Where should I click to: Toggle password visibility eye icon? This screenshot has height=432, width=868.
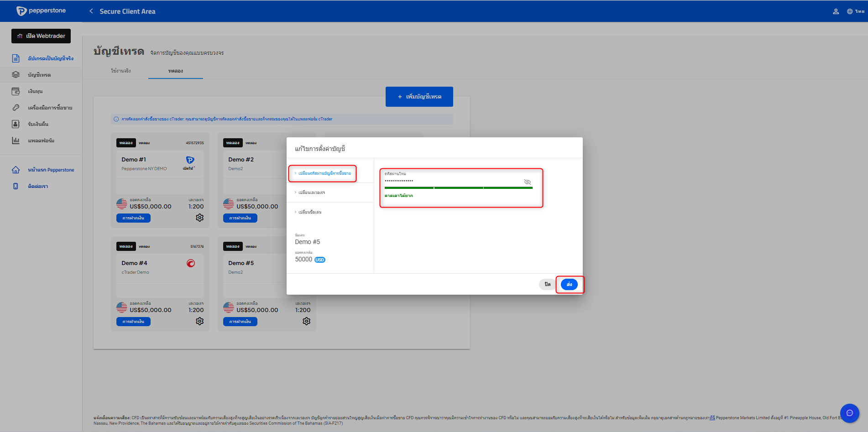click(527, 182)
